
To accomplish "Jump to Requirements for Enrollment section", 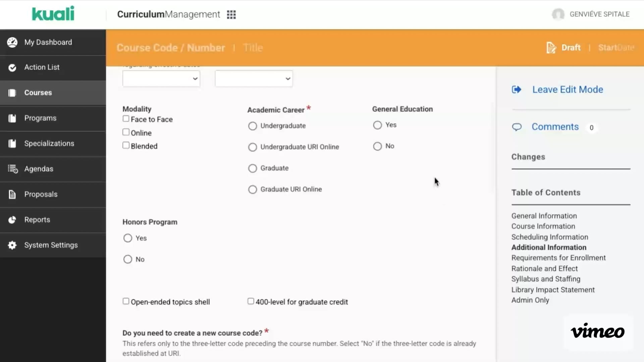I will click(x=558, y=258).
